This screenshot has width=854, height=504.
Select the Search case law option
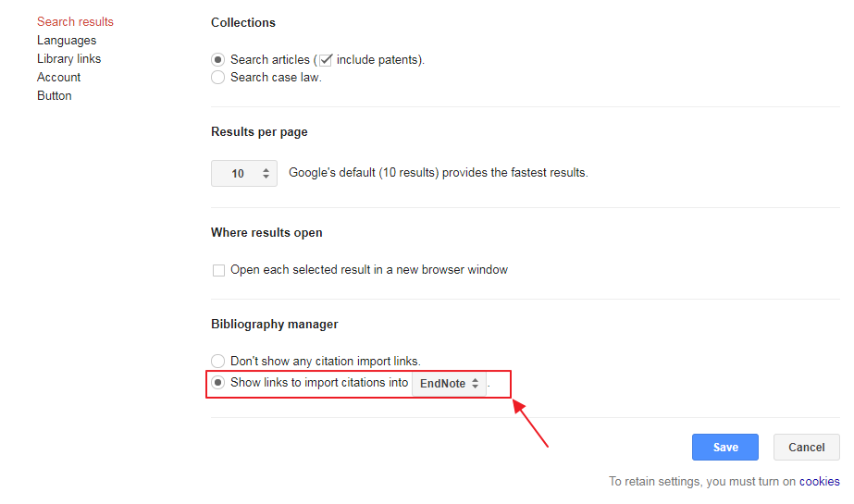217,78
